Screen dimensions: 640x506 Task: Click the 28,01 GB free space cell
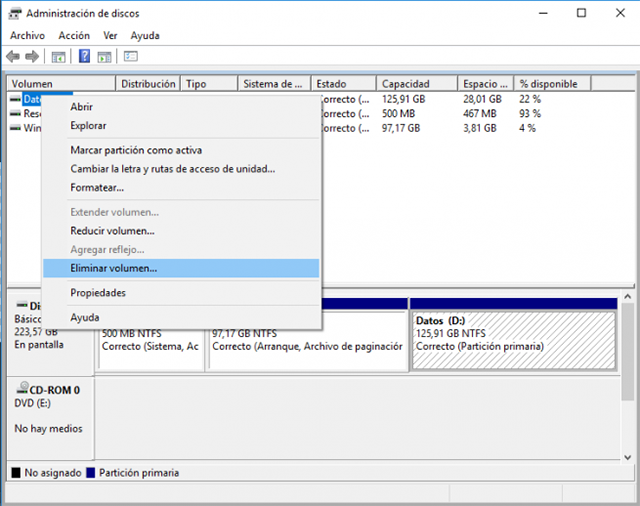[482, 99]
